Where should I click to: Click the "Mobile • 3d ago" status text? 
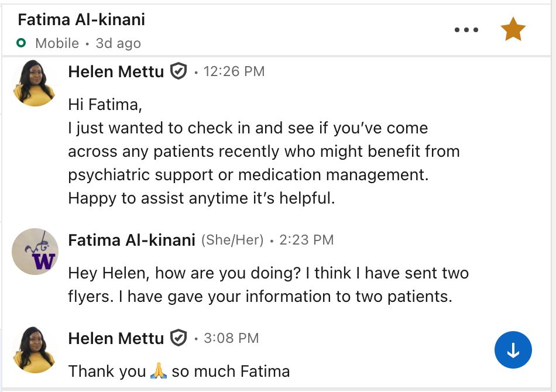coord(88,43)
